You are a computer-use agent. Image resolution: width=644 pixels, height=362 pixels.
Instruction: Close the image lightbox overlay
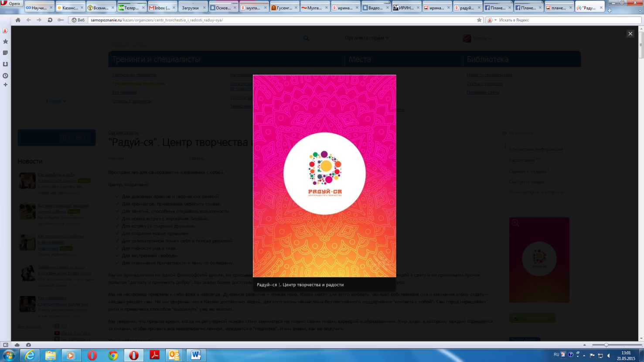[x=630, y=34]
